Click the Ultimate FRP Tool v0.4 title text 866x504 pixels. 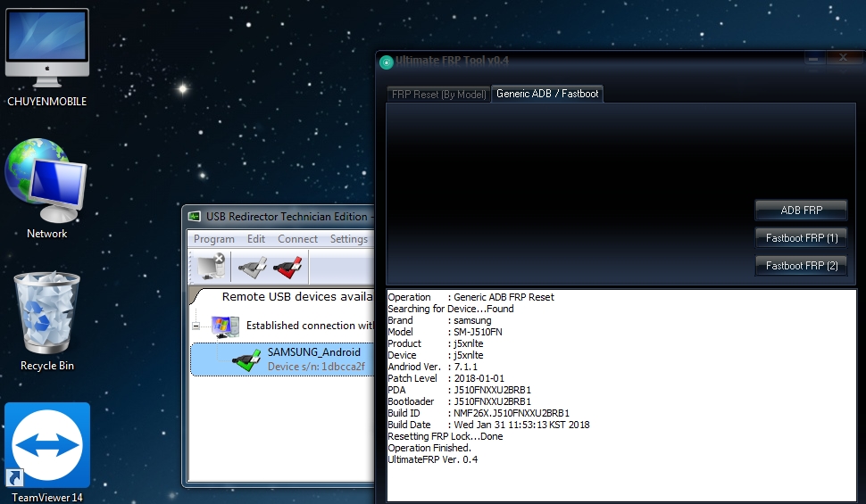[x=452, y=61]
